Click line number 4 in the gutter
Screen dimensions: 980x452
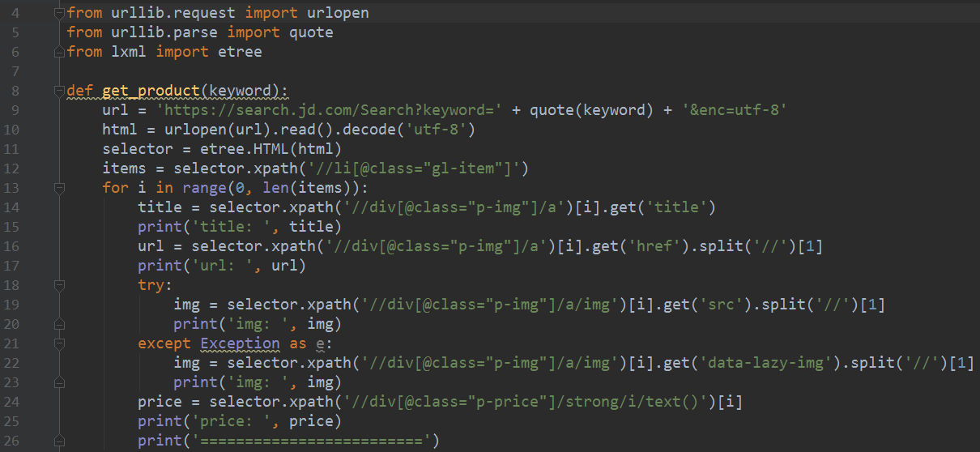tap(17, 13)
